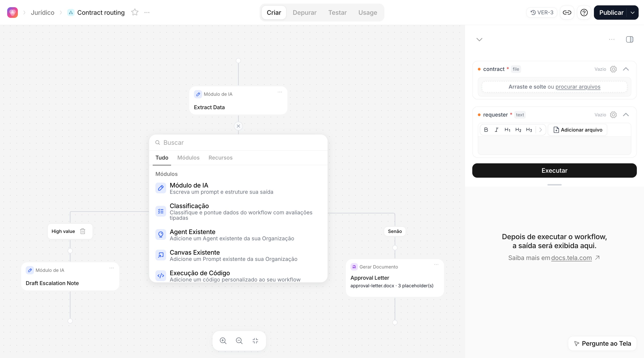
Task: Switch to the Usage tab
Action: pos(367,13)
